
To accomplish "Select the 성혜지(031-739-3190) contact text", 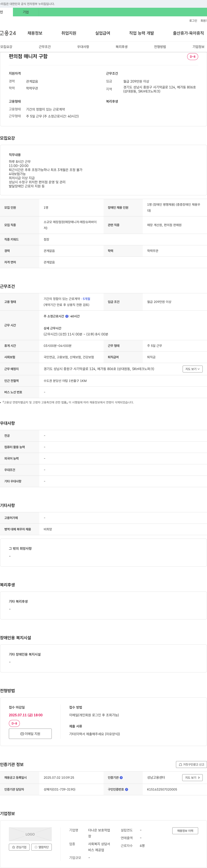I will point(60,789).
